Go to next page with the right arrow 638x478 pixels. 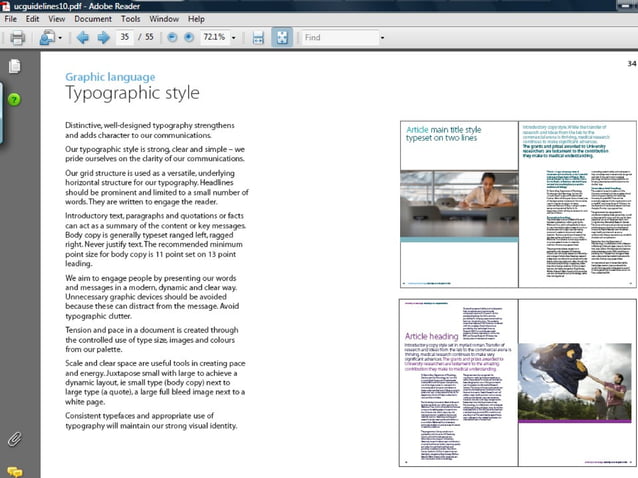click(103, 38)
